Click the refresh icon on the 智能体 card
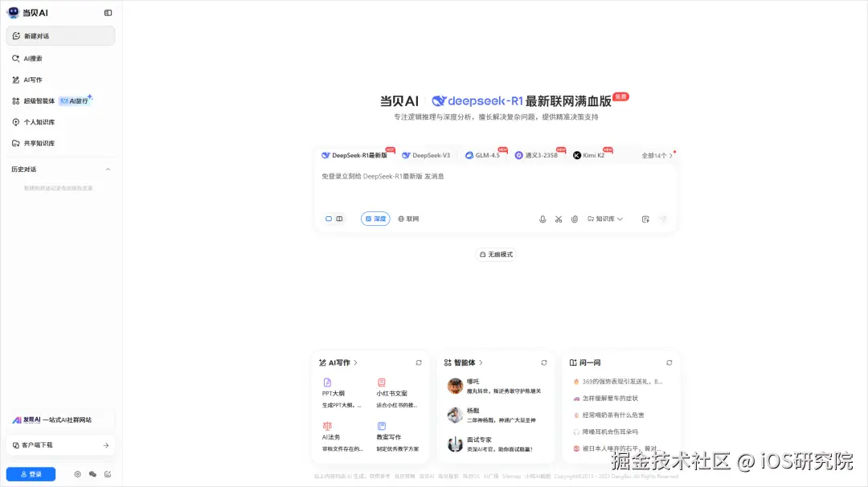Screen dimensions: 868x487 [544, 362]
